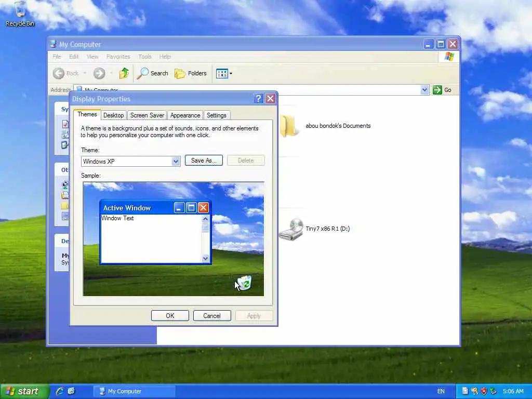Image resolution: width=532 pixels, height=399 pixels.
Task: Expand the Theme combo box showing Windows XP
Action: click(176, 161)
